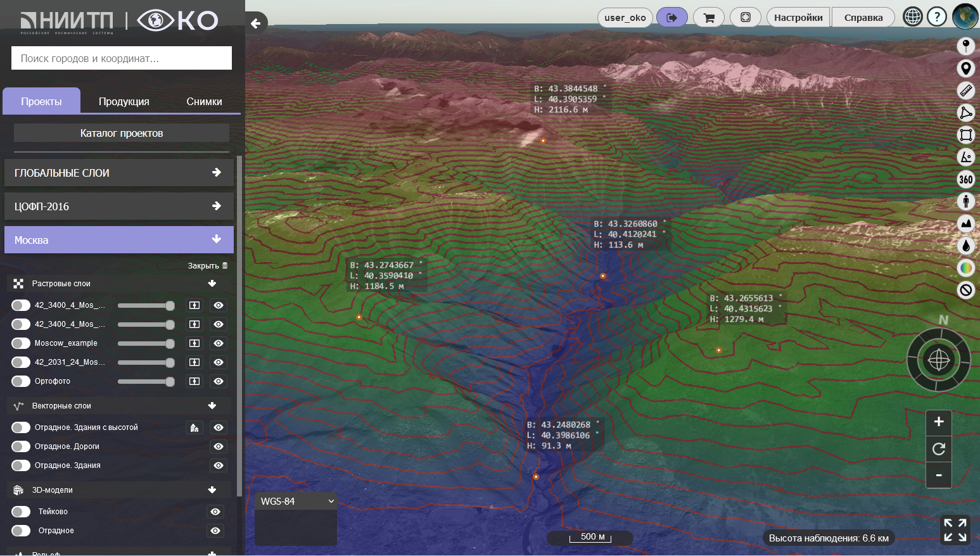980x556 pixels.
Task: Activate the 360 panorama view tool
Action: [x=965, y=179]
